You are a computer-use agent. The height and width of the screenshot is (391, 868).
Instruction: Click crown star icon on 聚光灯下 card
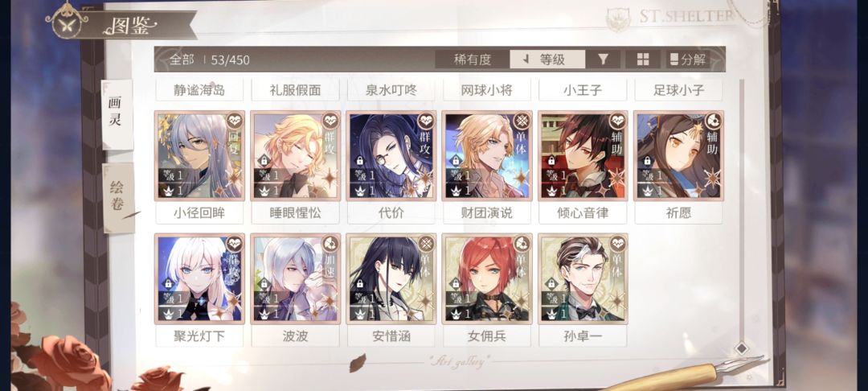[168, 314]
